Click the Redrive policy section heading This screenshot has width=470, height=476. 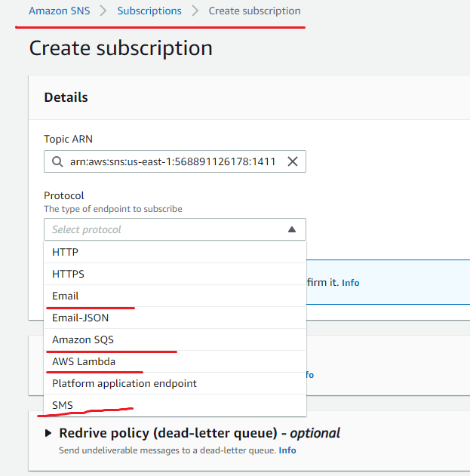click(199, 433)
